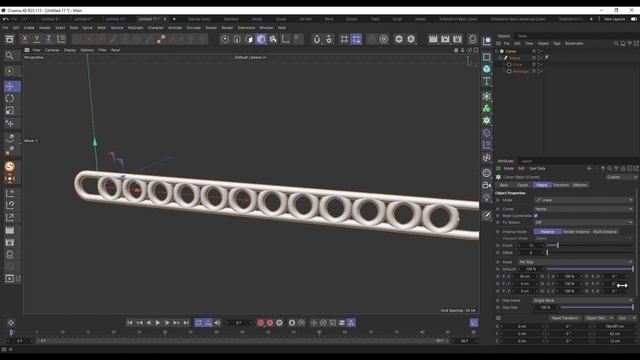Toggle the Y axis lock

pos(37,39)
